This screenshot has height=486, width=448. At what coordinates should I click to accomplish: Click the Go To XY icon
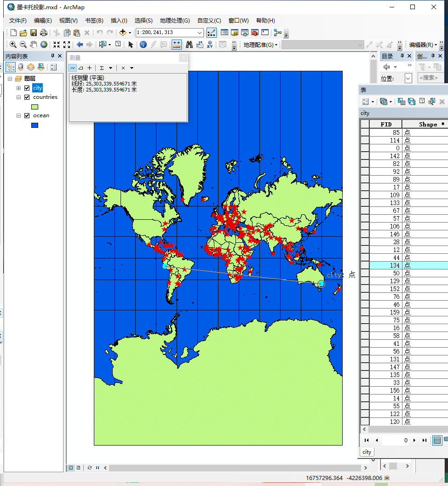coord(210,45)
